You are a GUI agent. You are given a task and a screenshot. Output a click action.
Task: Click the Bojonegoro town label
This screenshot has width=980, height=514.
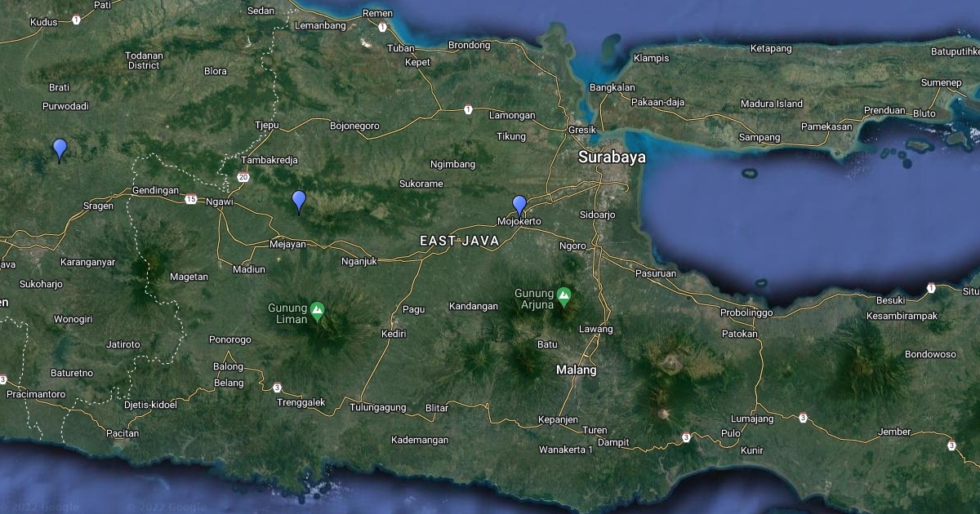tap(354, 126)
